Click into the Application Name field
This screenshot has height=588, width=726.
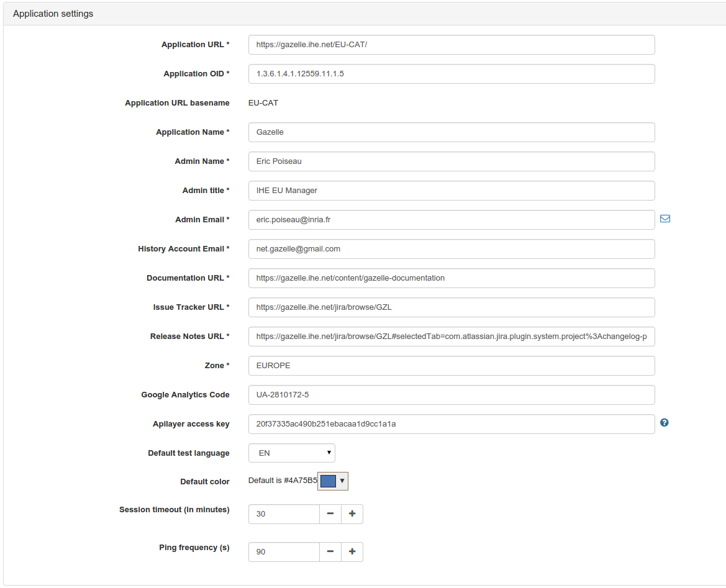point(451,132)
